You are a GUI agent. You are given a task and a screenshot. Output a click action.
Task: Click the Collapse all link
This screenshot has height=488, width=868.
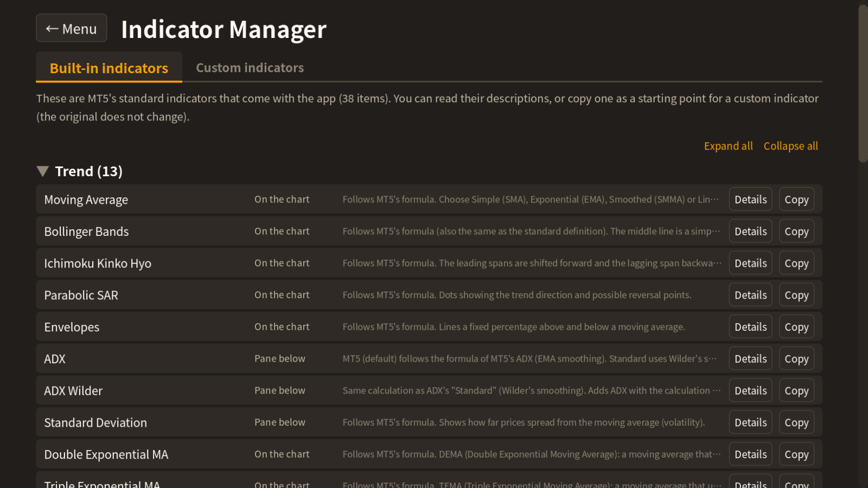point(790,146)
